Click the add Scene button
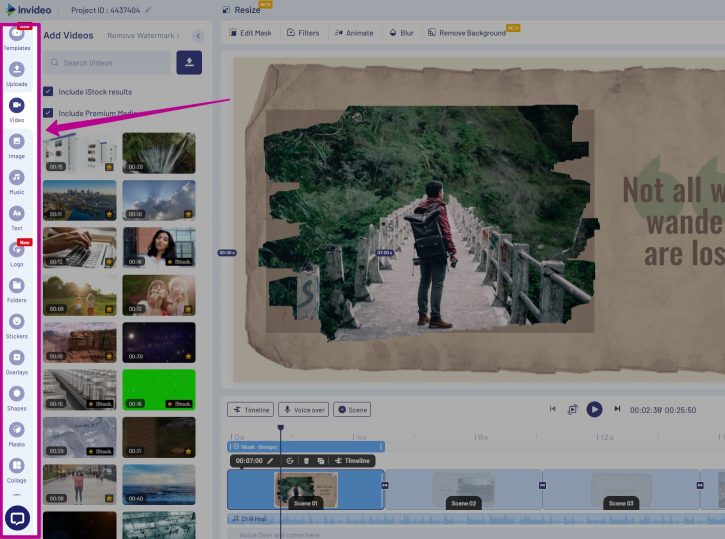The height and width of the screenshot is (539, 725). [x=352, y=410]
